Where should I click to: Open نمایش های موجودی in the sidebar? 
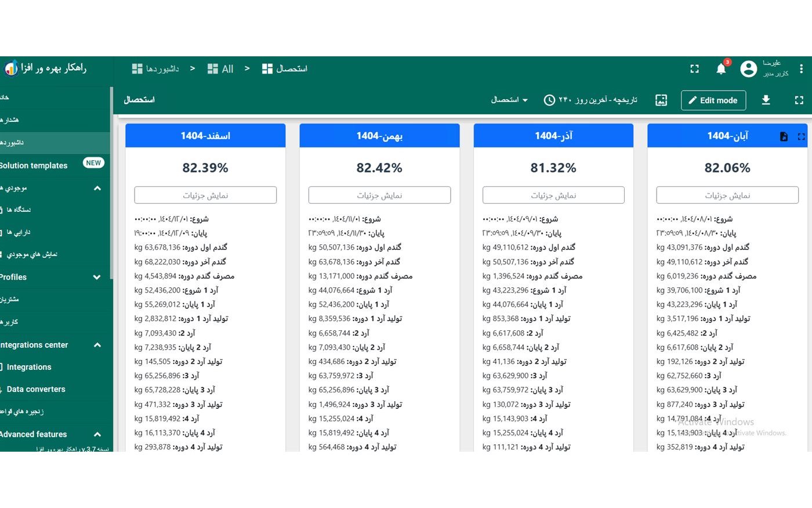[55, 254]
